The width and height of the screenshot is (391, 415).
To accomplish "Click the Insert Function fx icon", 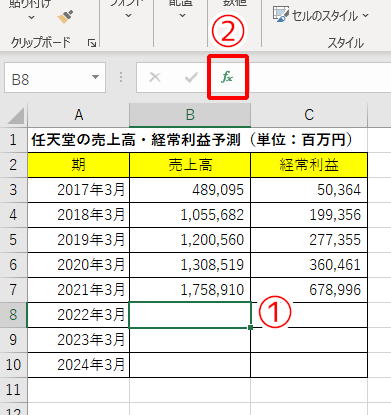I will (x=227, y=77).
